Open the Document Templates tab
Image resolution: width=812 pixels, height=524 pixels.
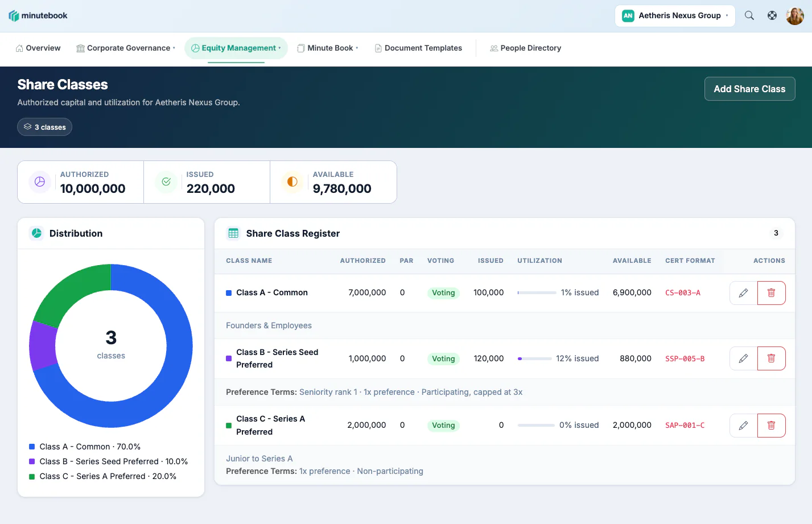click(418, 48)
